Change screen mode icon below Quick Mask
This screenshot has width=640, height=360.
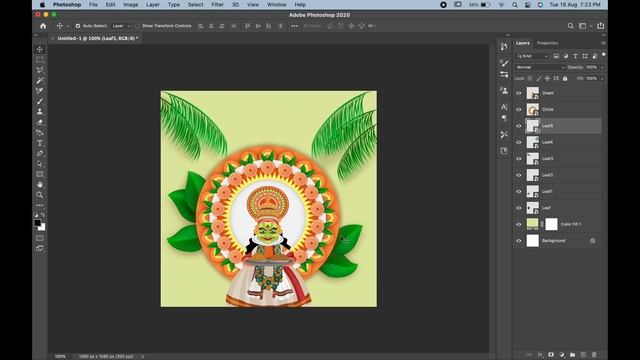tap(40, 248)
